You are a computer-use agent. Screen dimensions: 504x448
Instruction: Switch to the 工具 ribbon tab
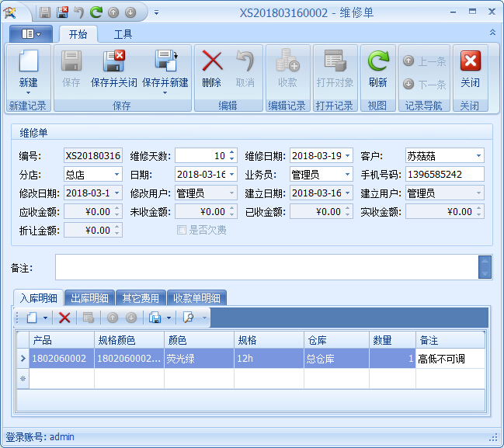click(123, 34)
